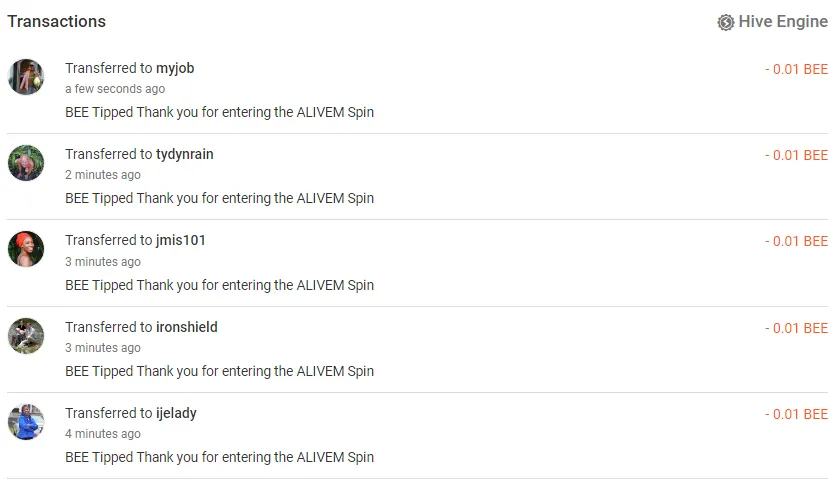Select the -0.01 BEE amount for ijelady
Screen dimensions: 837x480
796,414
